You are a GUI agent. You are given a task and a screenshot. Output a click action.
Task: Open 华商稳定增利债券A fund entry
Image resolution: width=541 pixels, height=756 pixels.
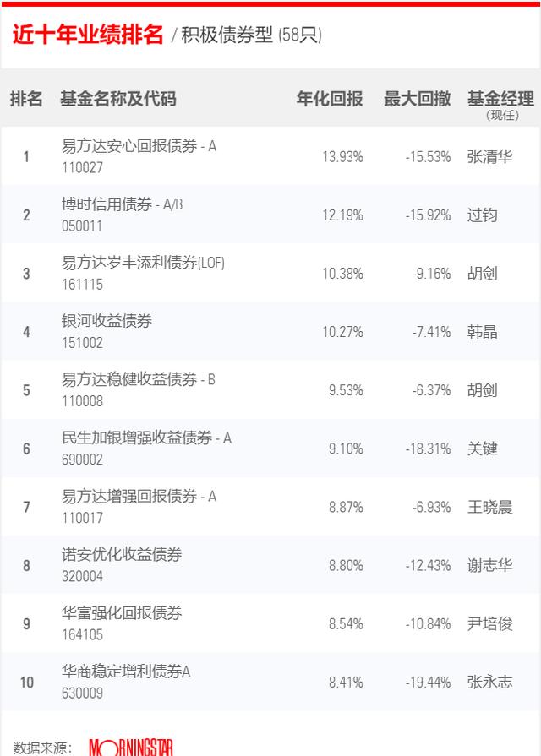tap(126, 672)
